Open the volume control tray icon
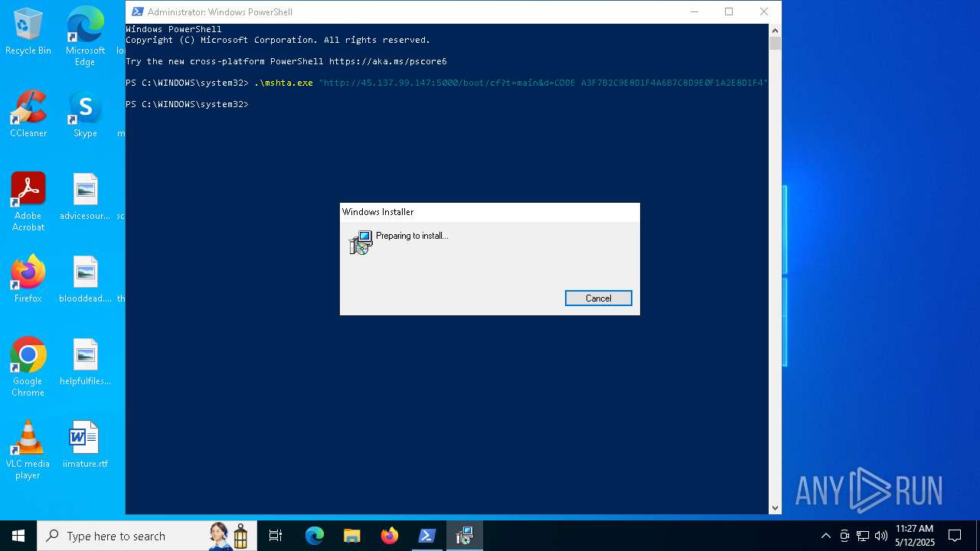 pyautogui.click(x=880, y=536)
